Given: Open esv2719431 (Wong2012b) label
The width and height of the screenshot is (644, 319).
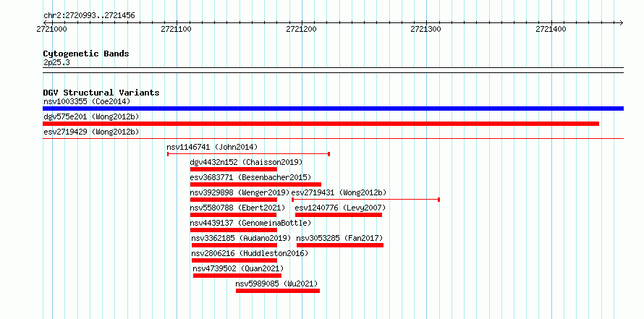Looking at the screenshot, I should pos(339,192).
